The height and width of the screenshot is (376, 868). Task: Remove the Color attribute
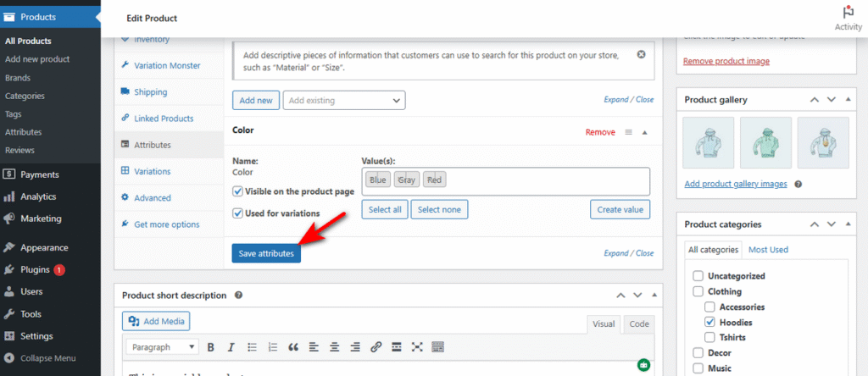click(x=600, y=132)
